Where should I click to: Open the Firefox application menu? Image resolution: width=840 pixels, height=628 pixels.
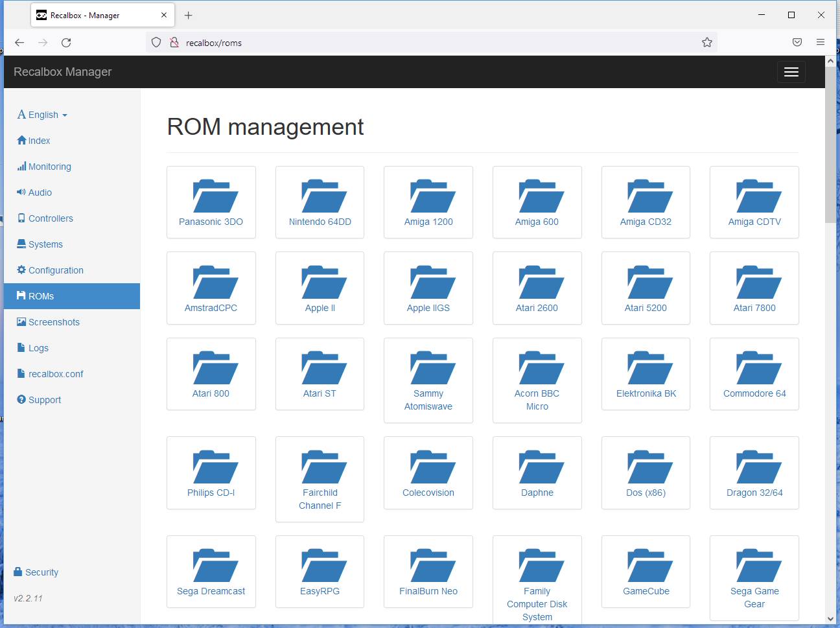tap(821, 43)
